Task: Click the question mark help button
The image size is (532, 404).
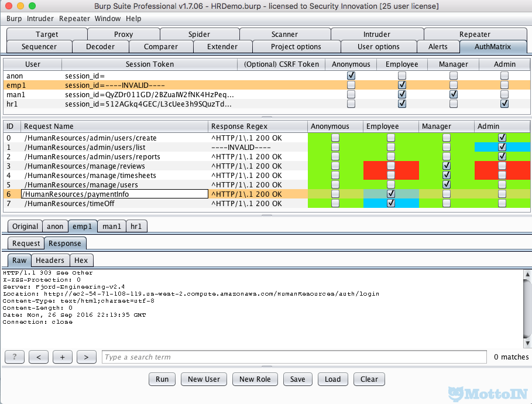Action: (x=14, y=357)
